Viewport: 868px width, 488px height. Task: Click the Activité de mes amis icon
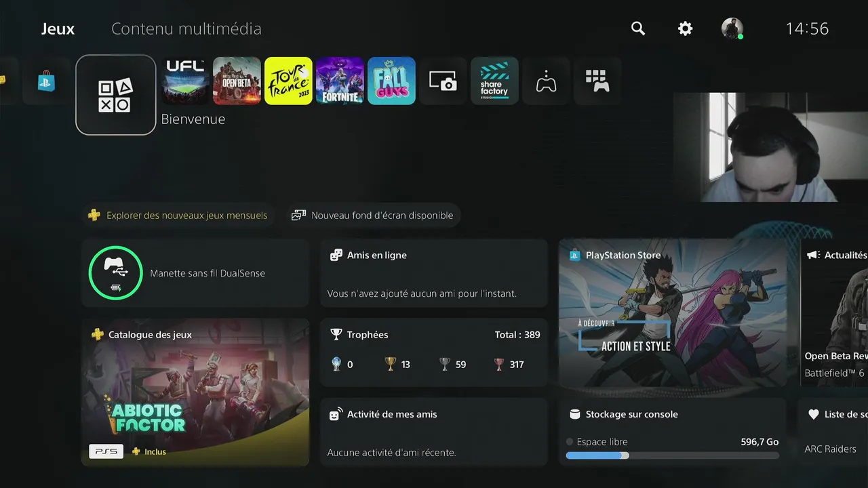point(336,414)
